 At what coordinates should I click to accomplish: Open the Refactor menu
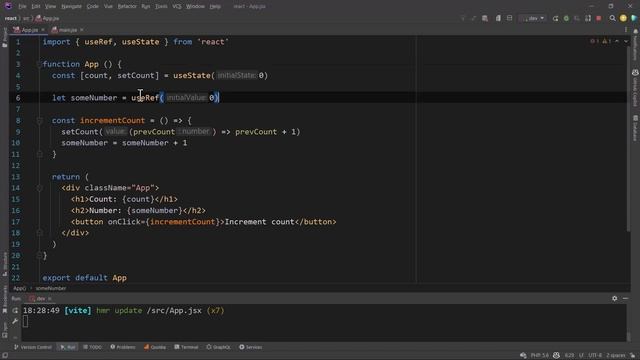127,7
